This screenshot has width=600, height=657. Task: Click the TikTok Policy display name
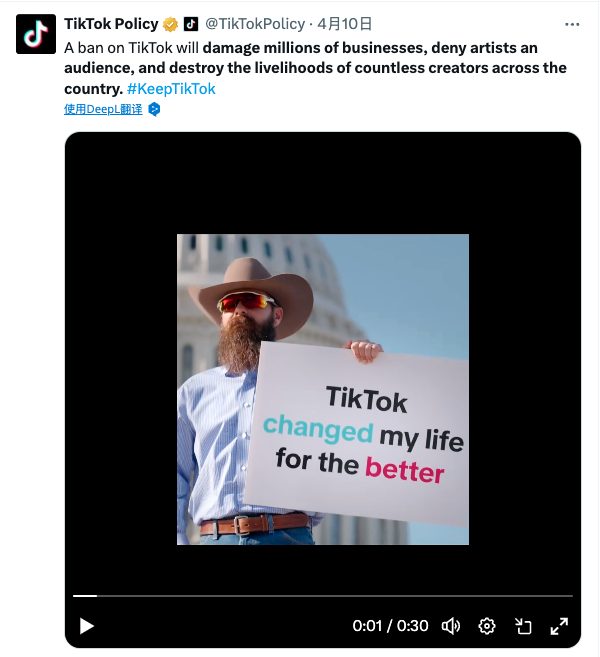coord(111,24)
